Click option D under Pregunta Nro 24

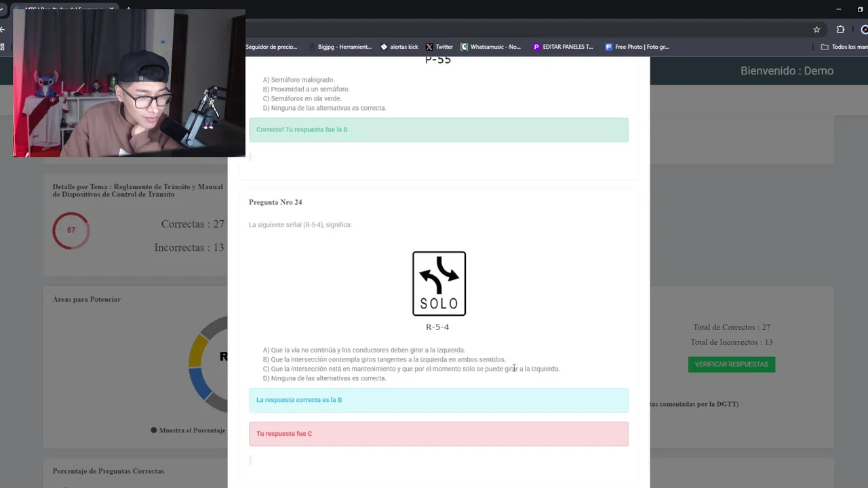coord(324,379)
